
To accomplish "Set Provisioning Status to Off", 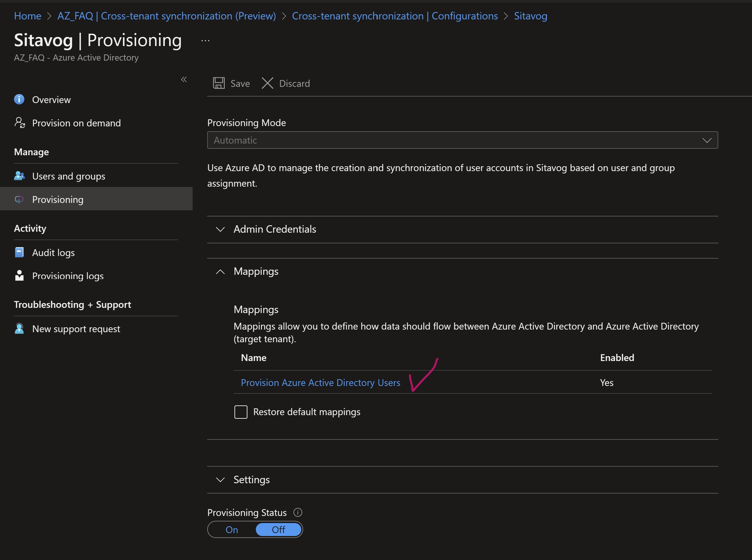I will click(x=279, y=530).
